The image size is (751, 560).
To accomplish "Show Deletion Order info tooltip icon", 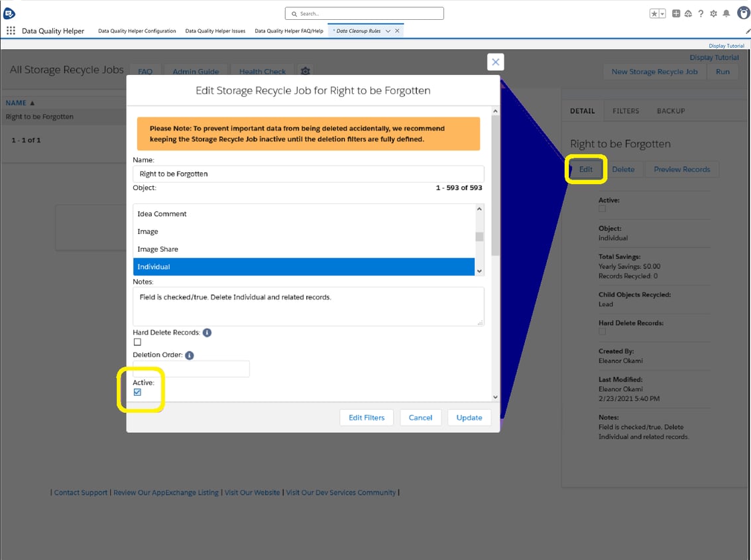I will [189, 355].
